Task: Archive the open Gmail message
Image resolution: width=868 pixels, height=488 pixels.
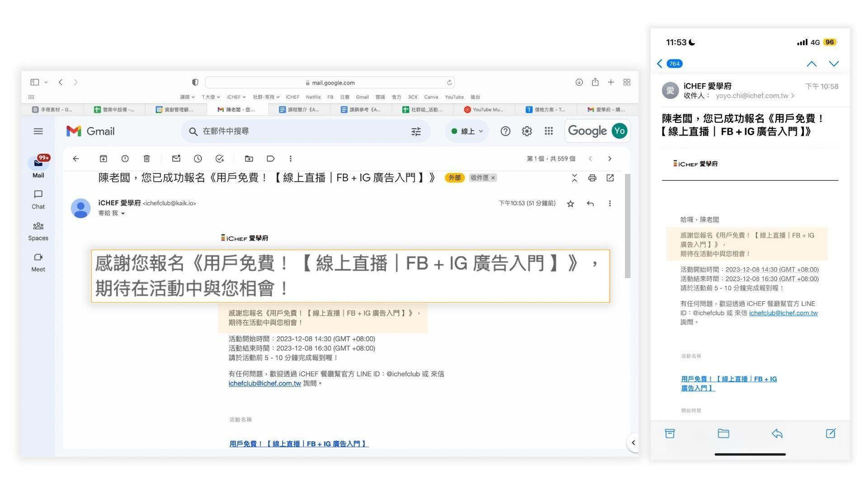Action: pyautogui.click(x=103, y=159)
